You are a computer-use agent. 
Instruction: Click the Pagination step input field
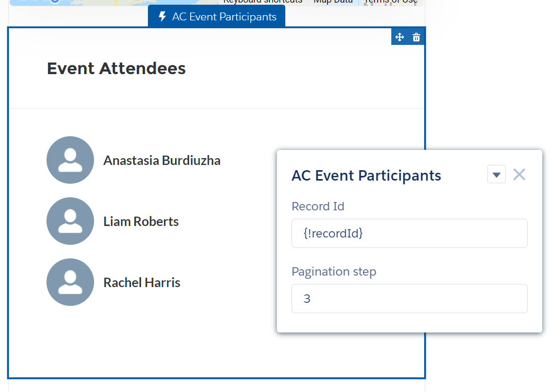[x=409, y=299]
